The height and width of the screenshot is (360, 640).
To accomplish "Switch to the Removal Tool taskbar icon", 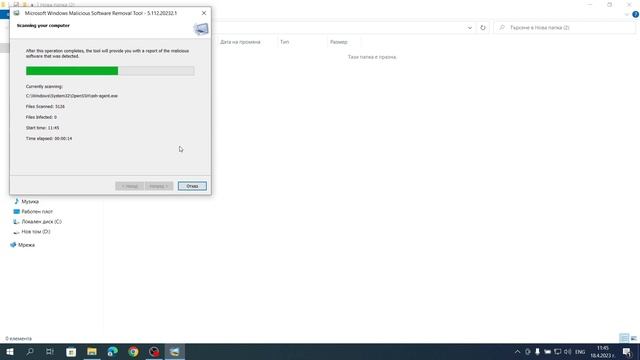I will point(175,352).
